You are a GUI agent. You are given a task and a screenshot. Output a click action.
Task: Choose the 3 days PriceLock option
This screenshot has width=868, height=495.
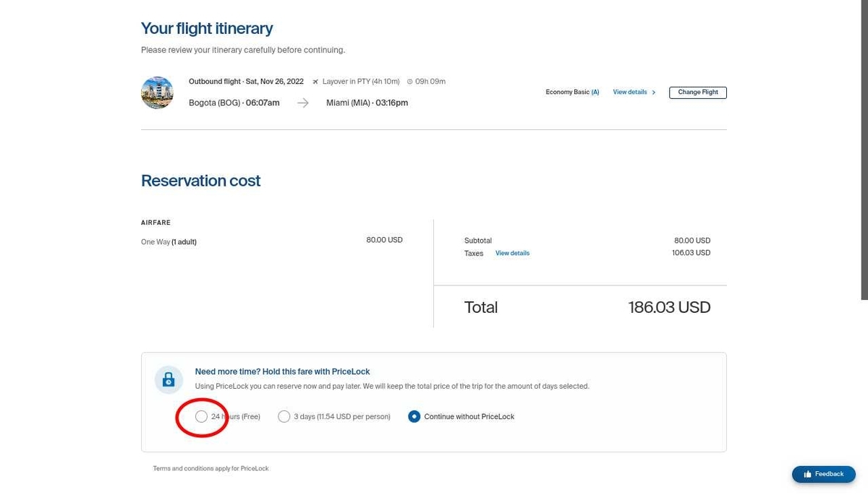(284, 416)
